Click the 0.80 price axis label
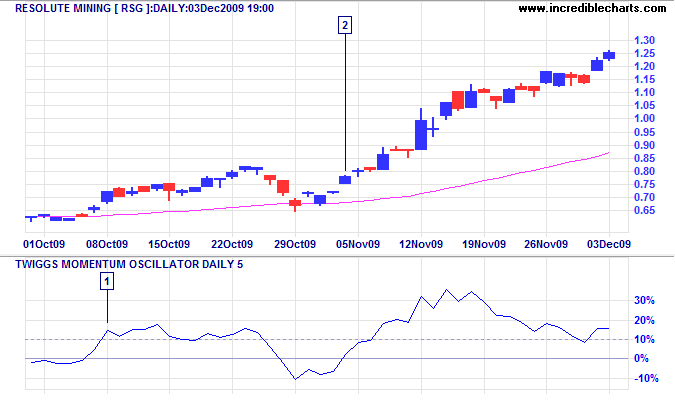Image resolution: width=675 pixels, height=400 pixels. (x=644, y=171)
